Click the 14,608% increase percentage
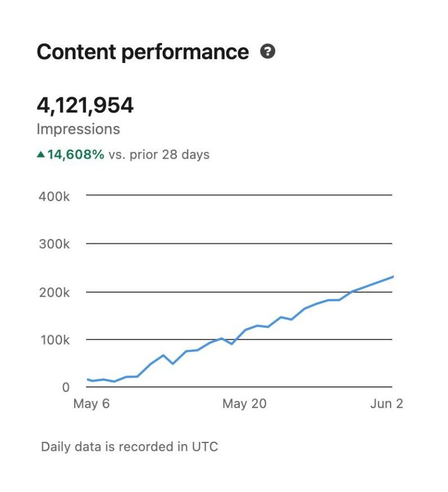Screen dimensions: 448x492 click(x=76, y=154)
